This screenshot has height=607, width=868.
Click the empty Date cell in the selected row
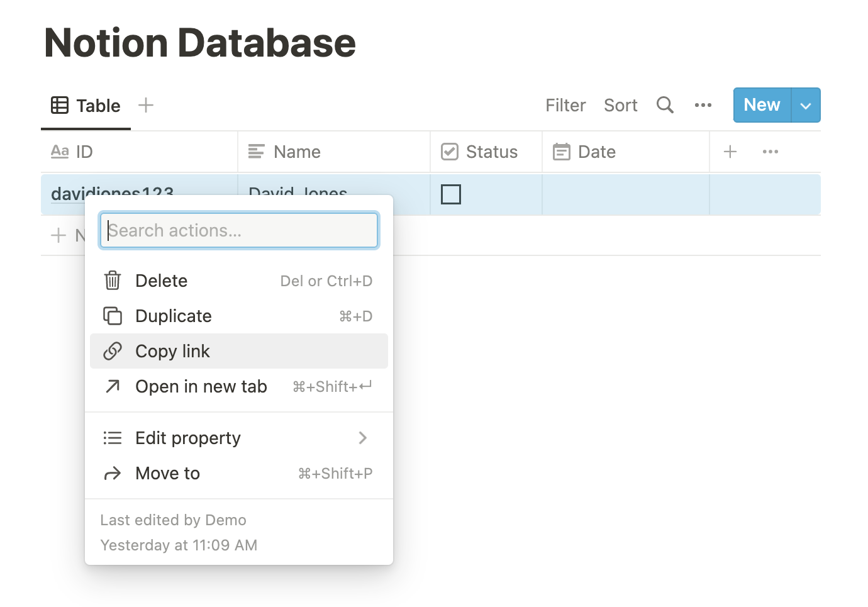626,194
